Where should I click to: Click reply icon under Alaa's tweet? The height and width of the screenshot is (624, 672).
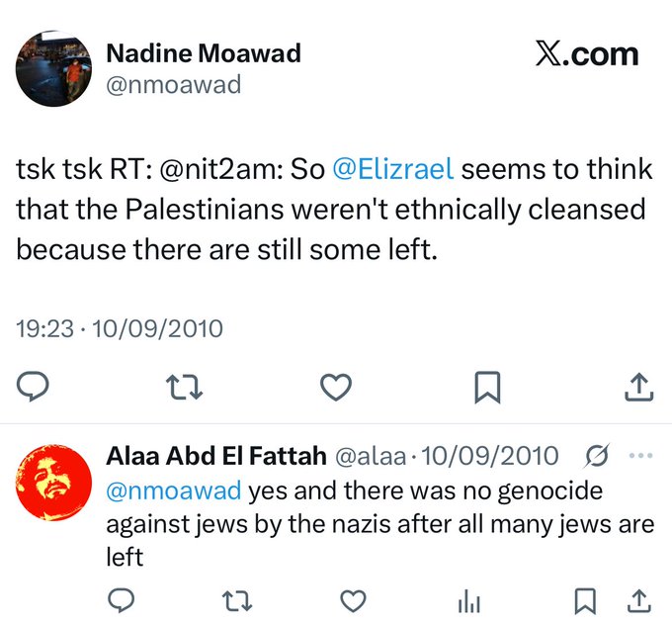click(121, 599)
